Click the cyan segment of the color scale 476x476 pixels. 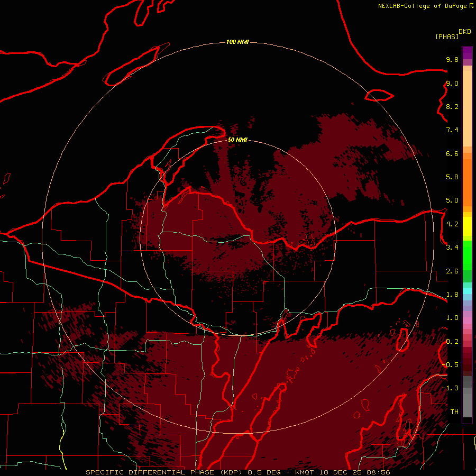click(x=467, y=290)
